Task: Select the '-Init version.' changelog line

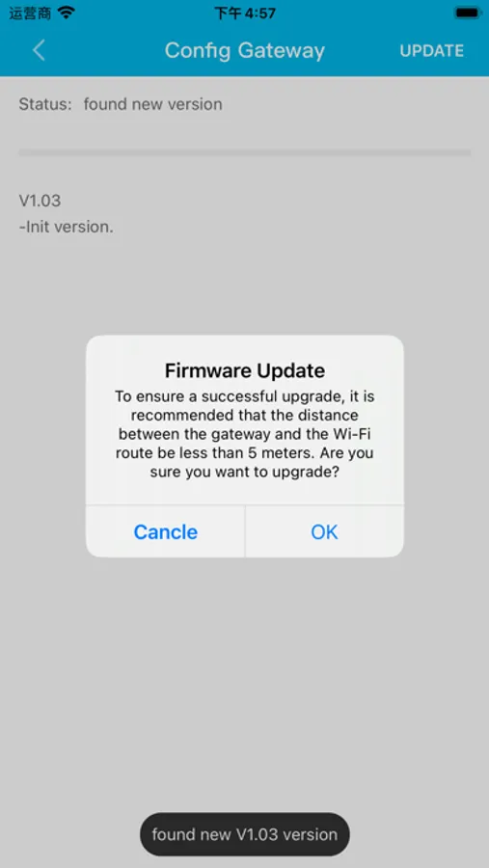Action: (66, 227)
